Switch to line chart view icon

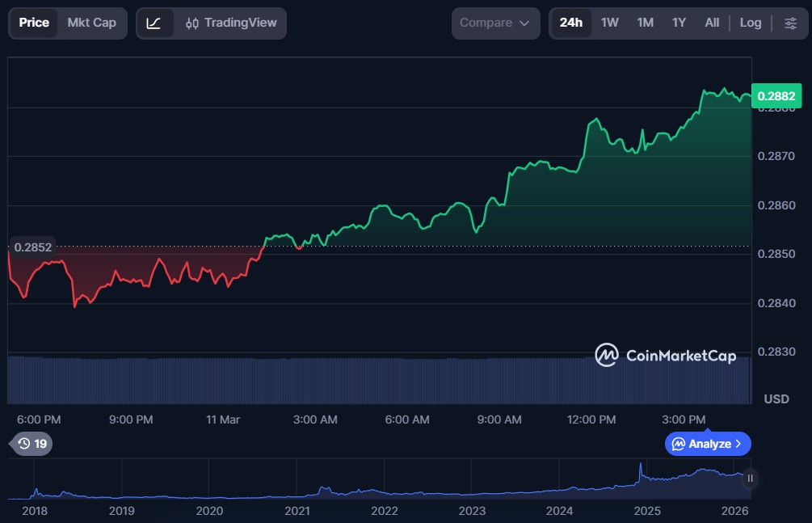pos(154,23)
